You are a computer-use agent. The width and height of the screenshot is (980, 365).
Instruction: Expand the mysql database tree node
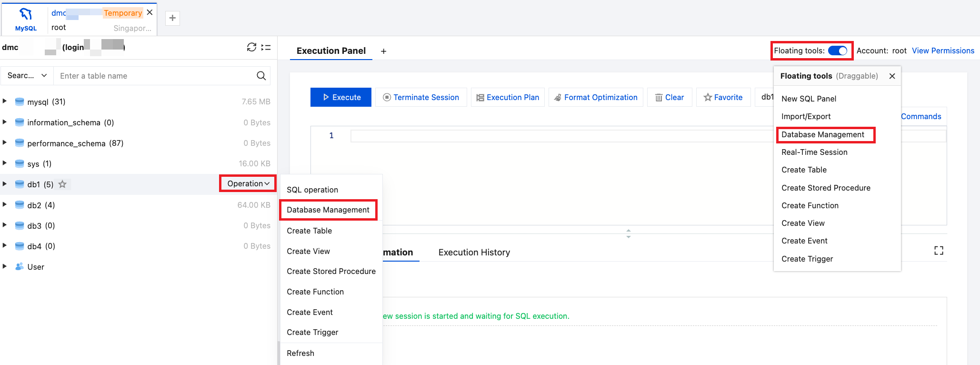tap(5, 101)
